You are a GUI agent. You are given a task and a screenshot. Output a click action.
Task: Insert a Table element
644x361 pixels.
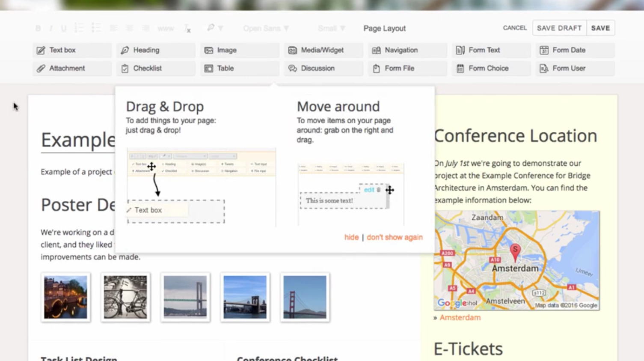[x=240, y=68]
